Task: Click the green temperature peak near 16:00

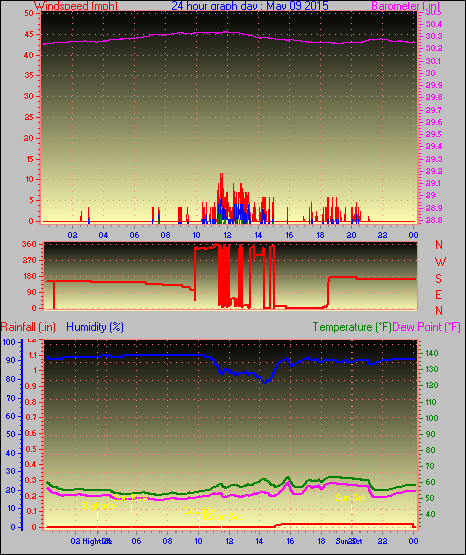Action: click(x=288, y=478)
